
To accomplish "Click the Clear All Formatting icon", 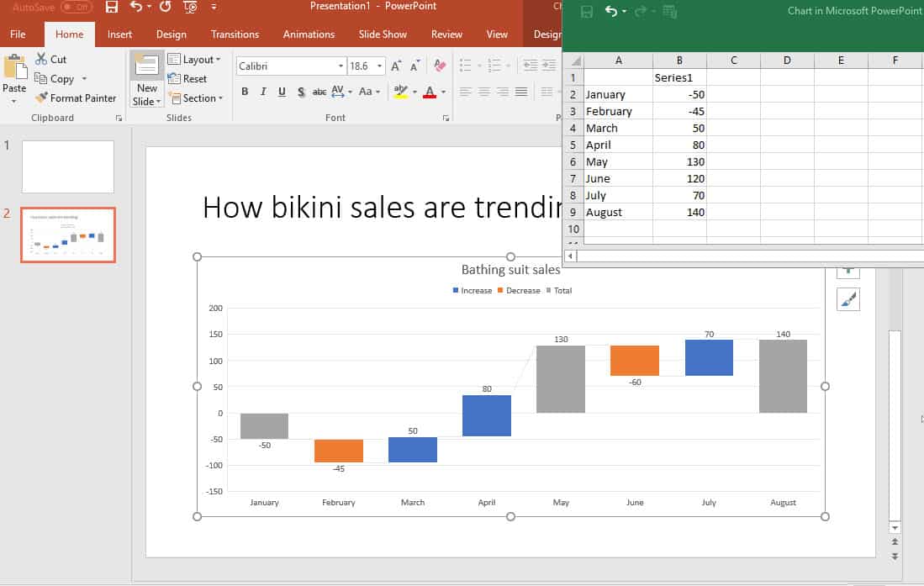I will (439, 66).
